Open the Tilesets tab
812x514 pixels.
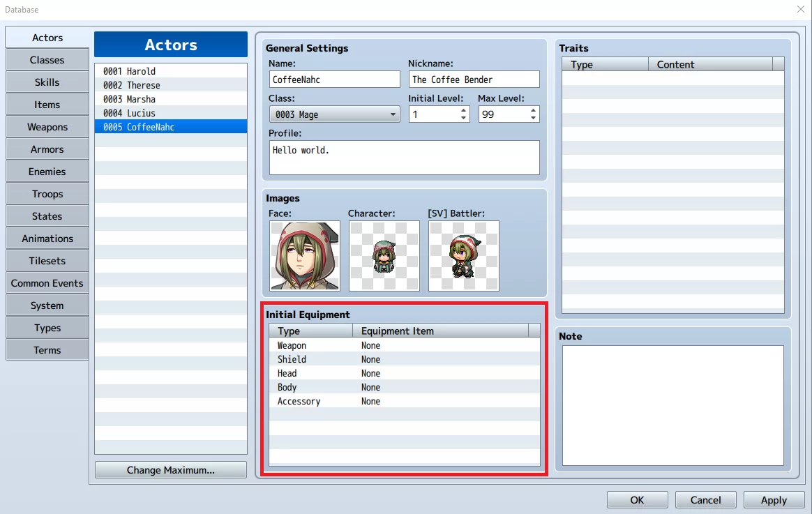point(47,260)
